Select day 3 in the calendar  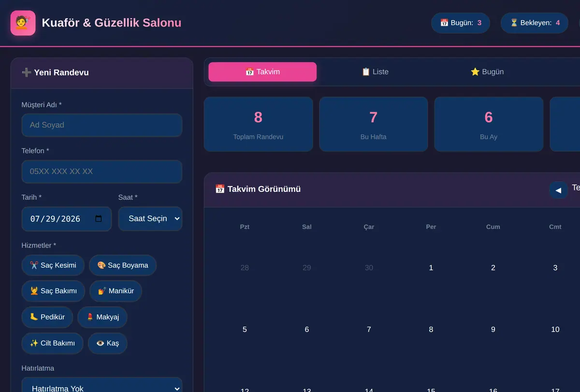tap(555, 268)
